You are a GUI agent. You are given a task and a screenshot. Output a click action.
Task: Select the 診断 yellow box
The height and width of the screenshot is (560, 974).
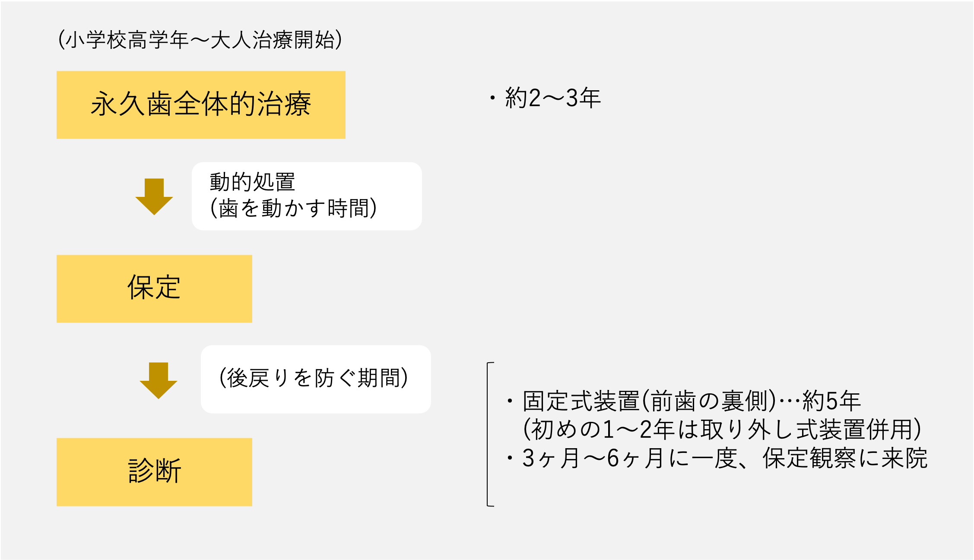154,472
